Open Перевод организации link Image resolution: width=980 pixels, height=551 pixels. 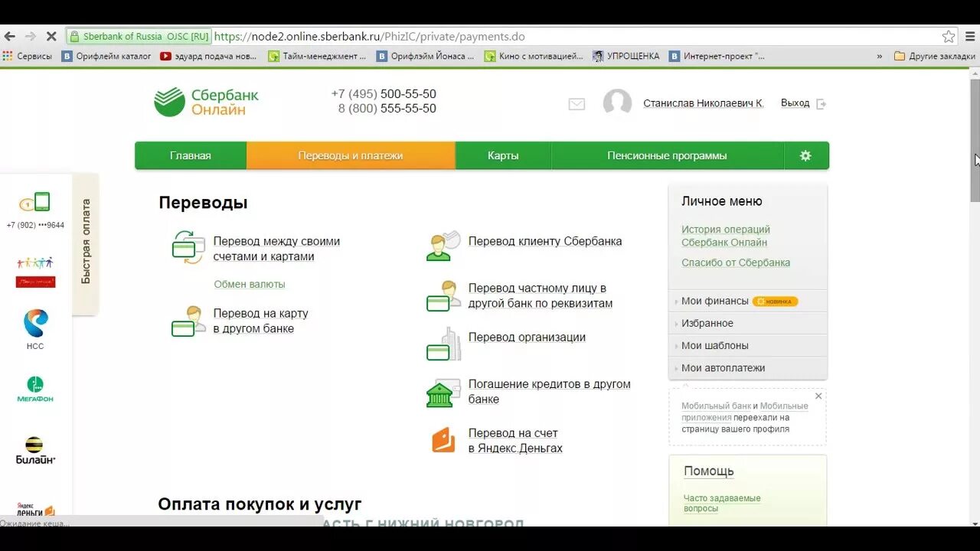point(527,337)
